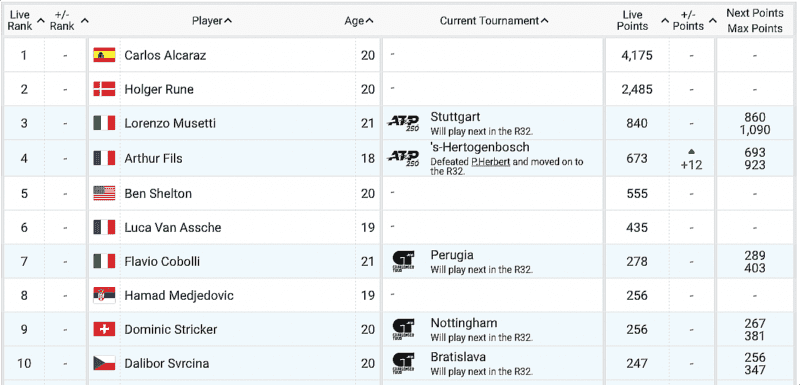Click Switzerland flag beside Dominic Stricker

coord(104,329)
